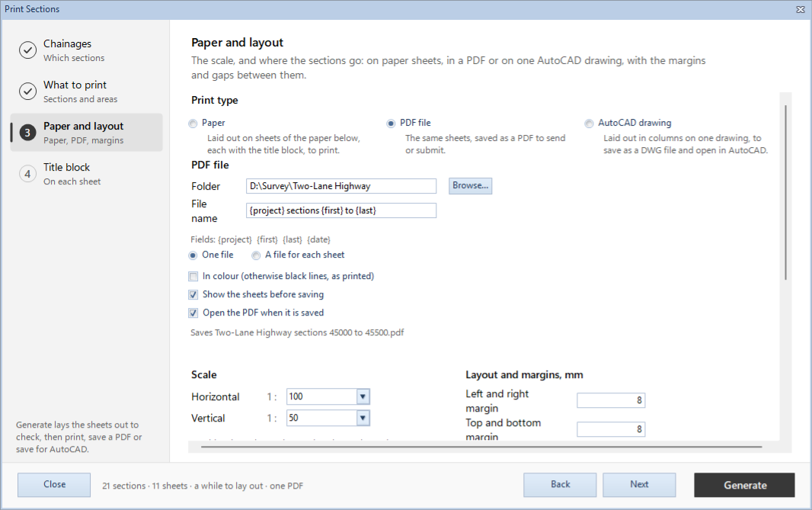This screenshot has width=812, height=510.
Task: Click the Top and bottom margin field
Action: [611, 429]
